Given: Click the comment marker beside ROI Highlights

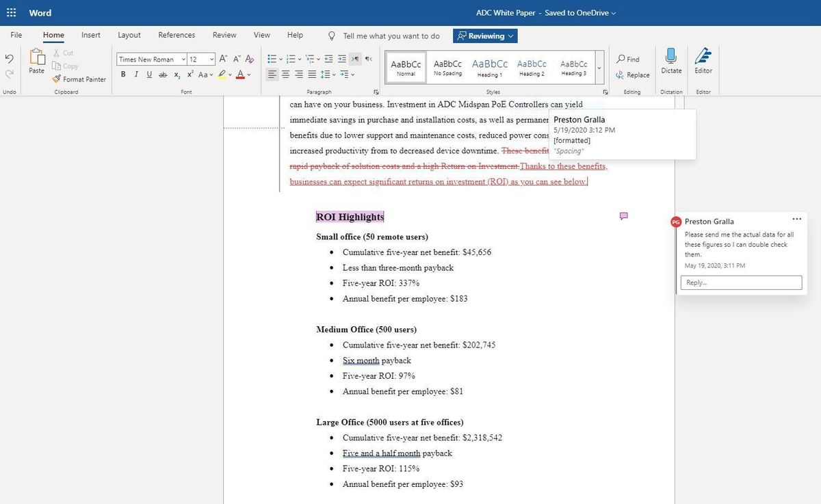Looking at the screenshot, I should (623, 216).
